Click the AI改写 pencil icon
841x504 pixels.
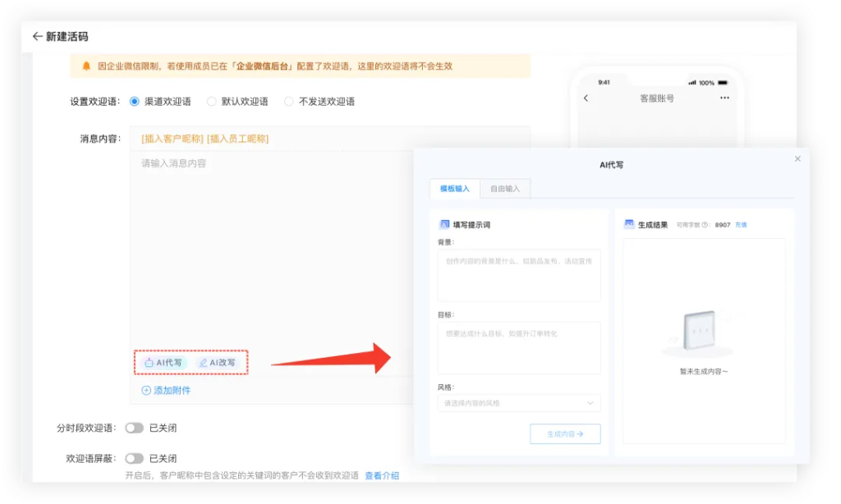pyautogui.click(x=205, y=360)
